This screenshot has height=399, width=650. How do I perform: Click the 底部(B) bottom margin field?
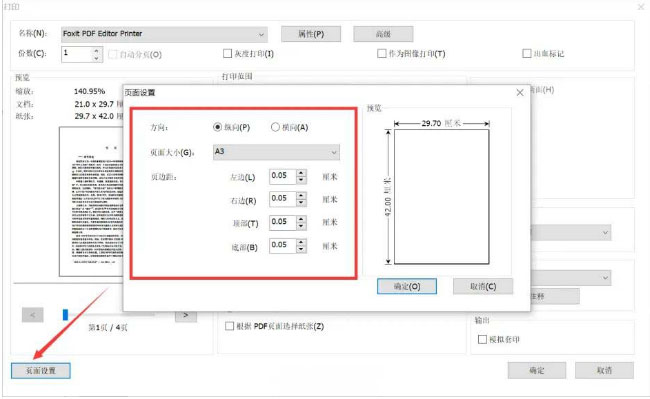tap(283, 246)
